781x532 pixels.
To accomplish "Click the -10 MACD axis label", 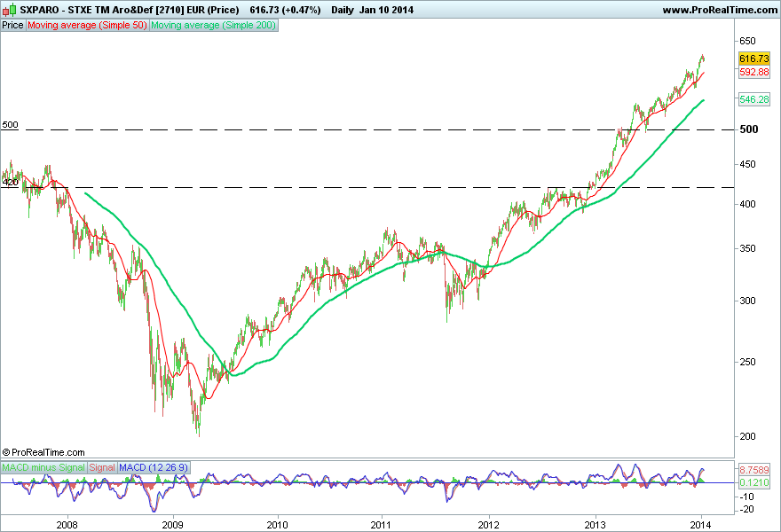I will (x=746, y=497).
